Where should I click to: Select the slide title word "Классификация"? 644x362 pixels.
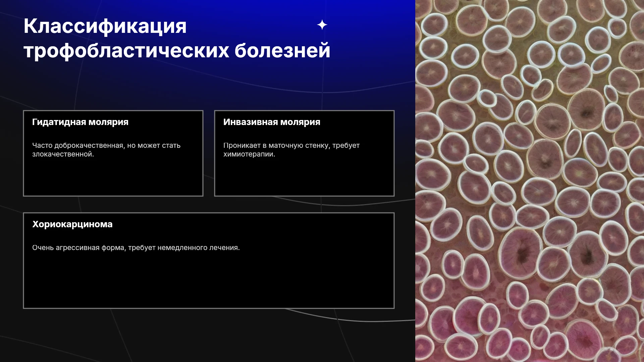105,26
